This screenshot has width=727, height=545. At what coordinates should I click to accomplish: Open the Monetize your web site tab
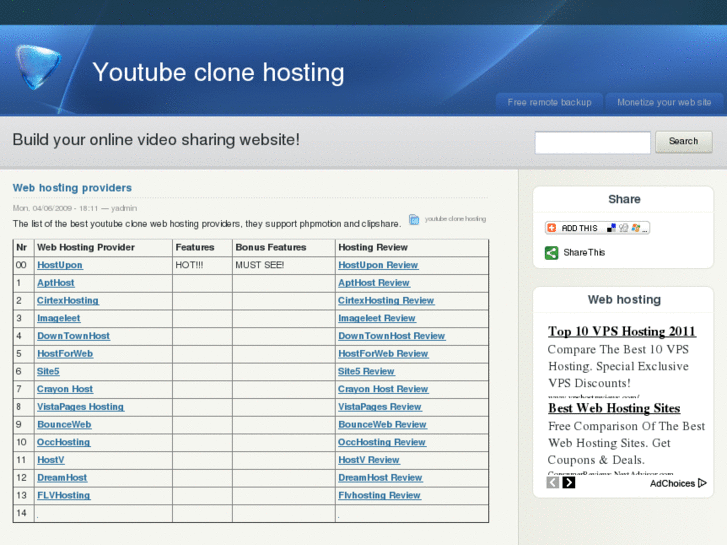(x=664, y=103)
